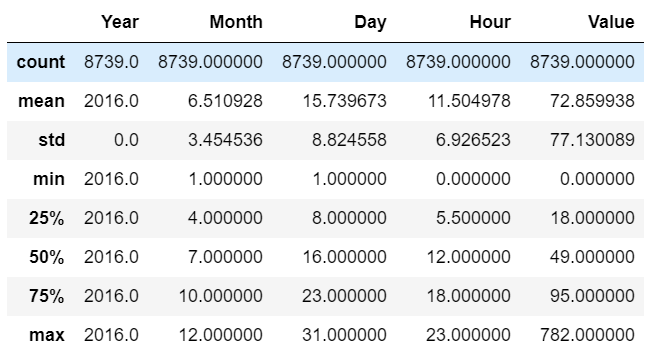Select the std row label

[x=52, y=140]
